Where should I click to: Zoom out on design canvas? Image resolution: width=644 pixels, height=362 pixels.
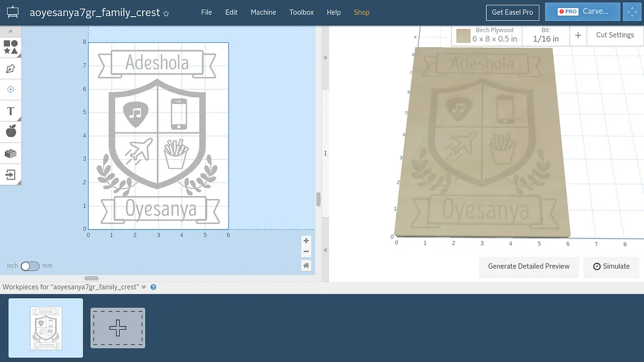tap(306, 252)
